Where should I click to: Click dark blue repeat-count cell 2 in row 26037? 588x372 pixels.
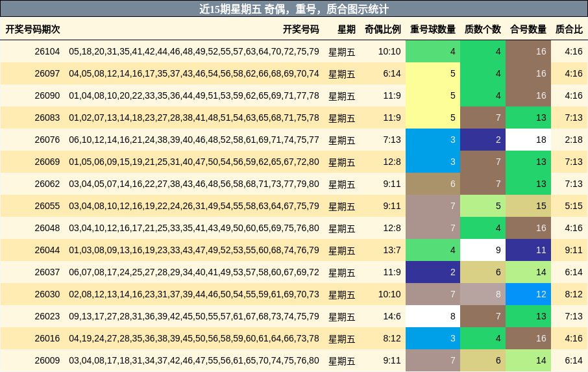coord(433,272)
